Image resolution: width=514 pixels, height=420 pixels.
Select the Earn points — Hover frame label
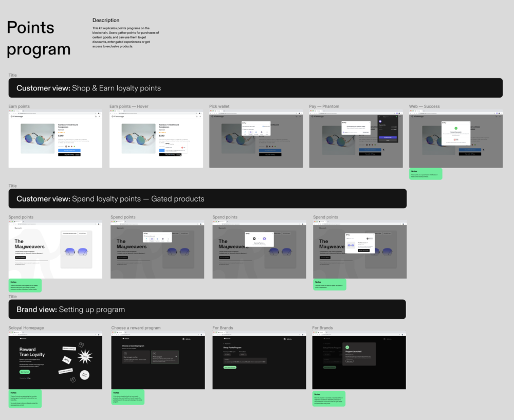tap(129, 106)
